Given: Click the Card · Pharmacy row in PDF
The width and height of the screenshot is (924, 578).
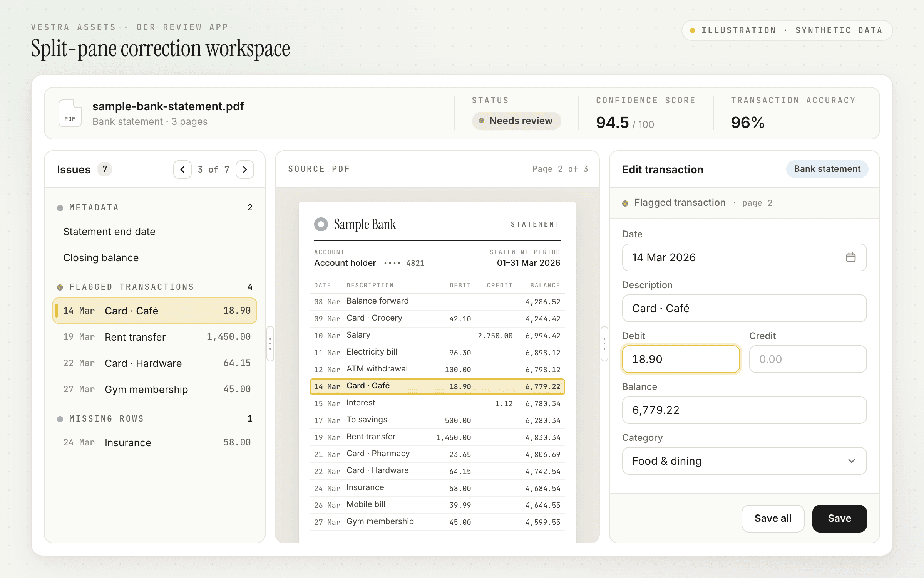Looking at the screenshot, I should (x=437, y=454).
